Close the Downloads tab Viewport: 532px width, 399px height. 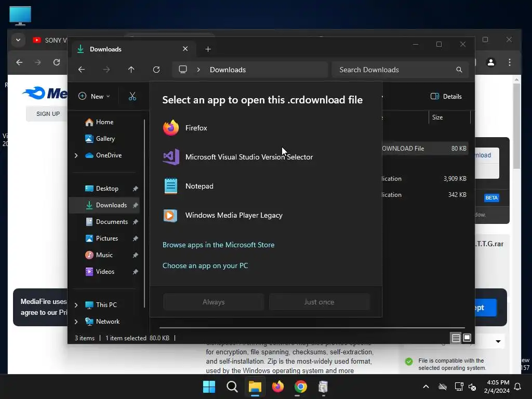[185, 49]
